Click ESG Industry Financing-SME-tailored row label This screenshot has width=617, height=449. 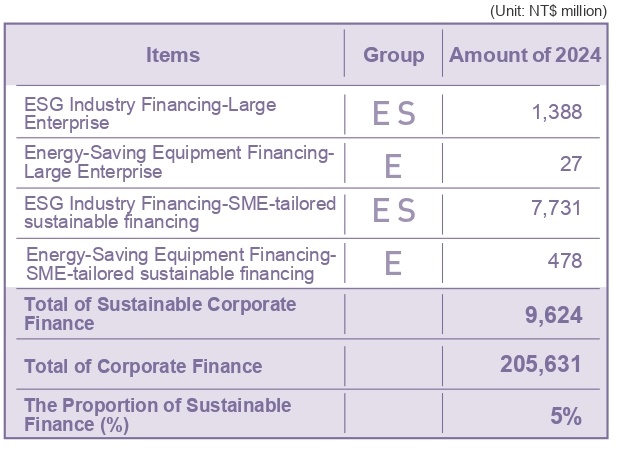coord(179,212)
